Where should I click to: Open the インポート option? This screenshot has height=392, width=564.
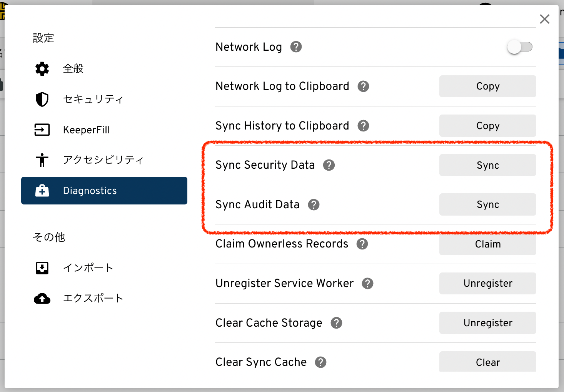point(104,268)
